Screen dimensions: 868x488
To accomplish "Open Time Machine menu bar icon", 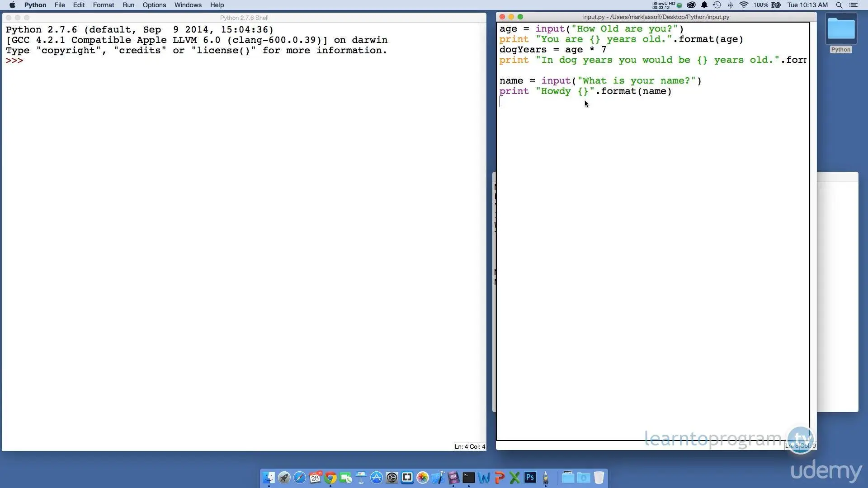I will 717,5.
